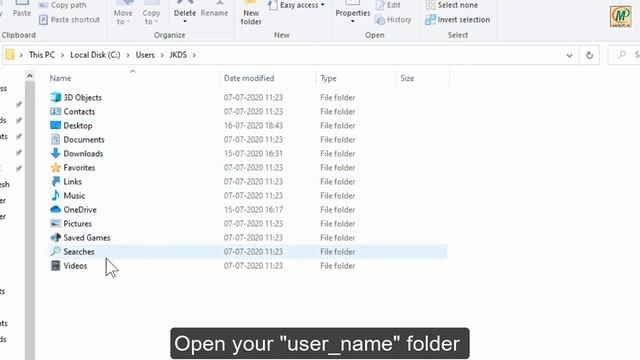640x360 pixels.
Task: Click the Edit ribbon button
Action: [x=388, y=5]
